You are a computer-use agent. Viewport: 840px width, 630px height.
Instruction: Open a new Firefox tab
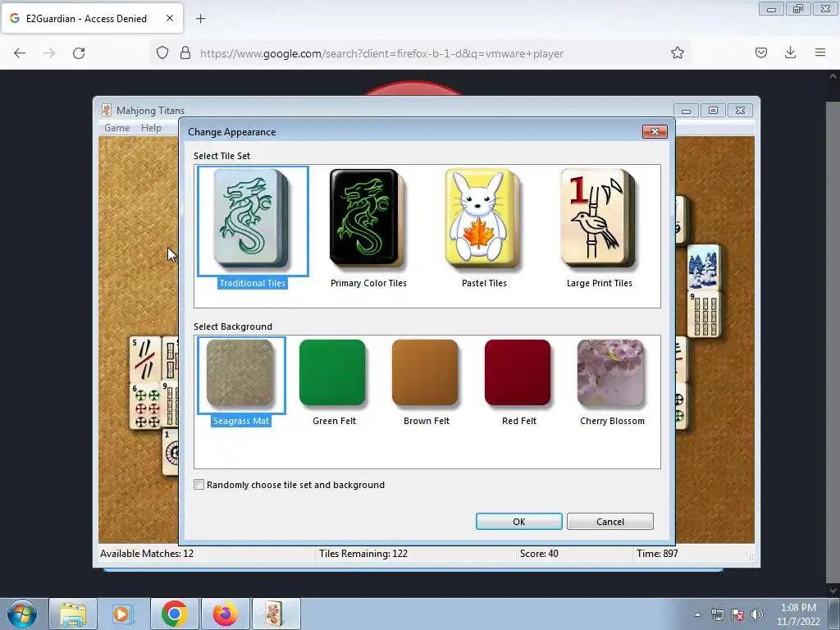pos(200,19)
